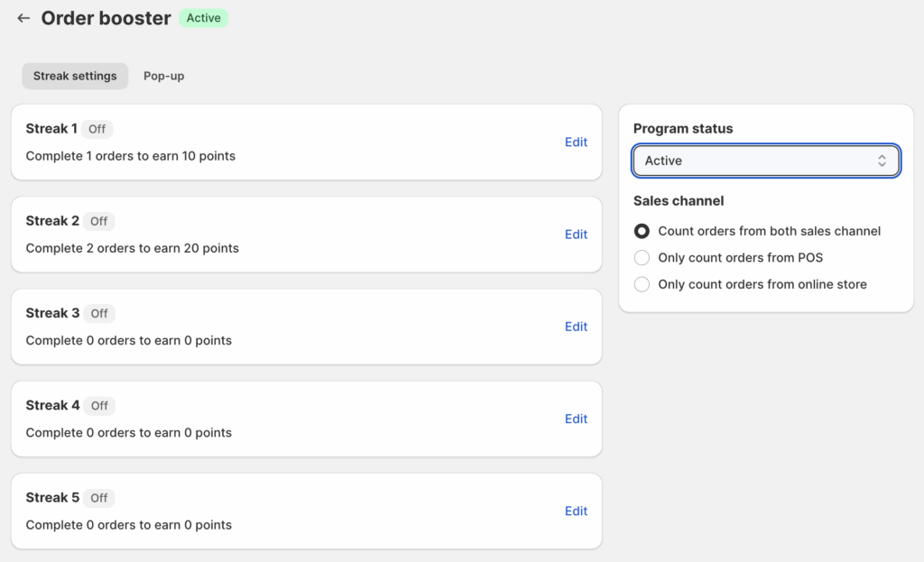This screenshot has width=924, height=562.
Task: Click the up-down chevron icon in Program status
Action: pos(882,161)
